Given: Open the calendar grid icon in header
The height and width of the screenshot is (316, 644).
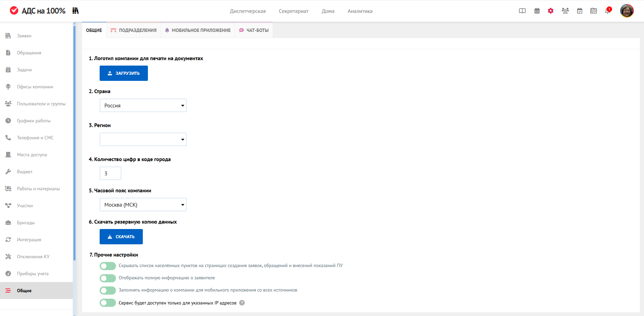Looking at the screenshot, I should [537, 11].
